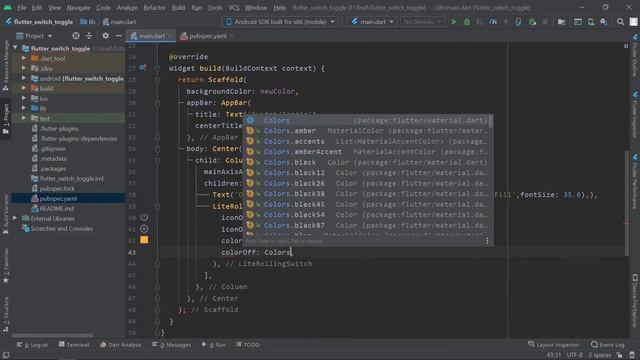Image resolution: width=640 pixels, height=360 pixels.
Task: Click the 2 spaces indent status entry
Action: 600,355
